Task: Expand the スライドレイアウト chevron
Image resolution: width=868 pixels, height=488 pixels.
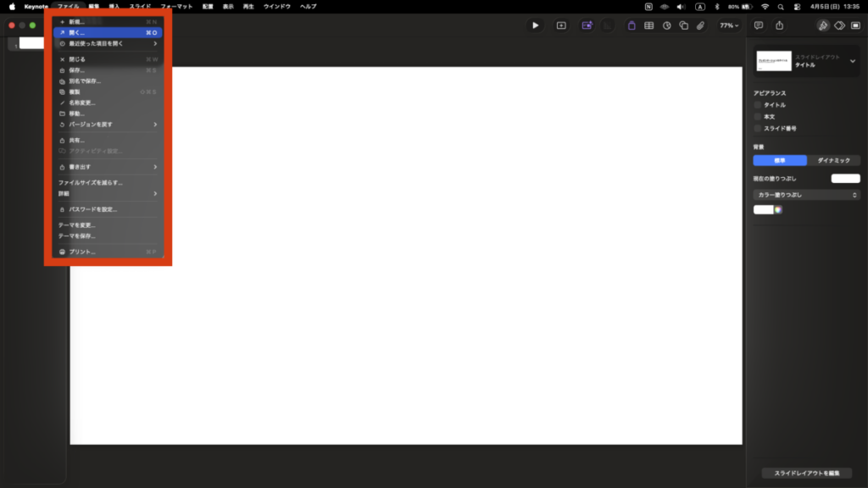Action: coord(853,62)
